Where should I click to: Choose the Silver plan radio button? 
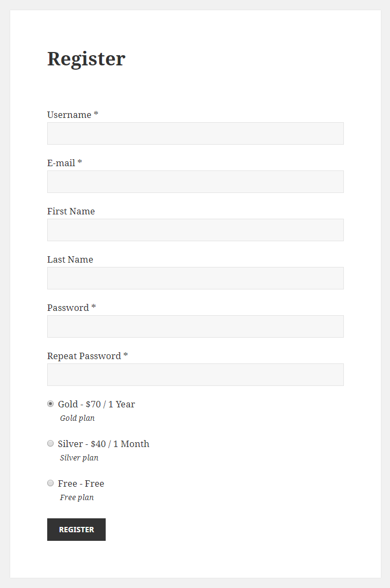coord(50,444)
